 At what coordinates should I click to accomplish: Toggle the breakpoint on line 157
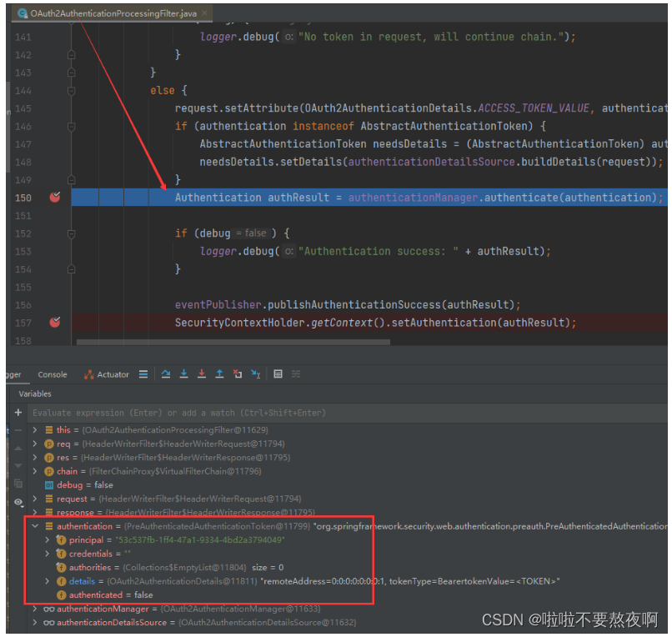tap(55, 323)
